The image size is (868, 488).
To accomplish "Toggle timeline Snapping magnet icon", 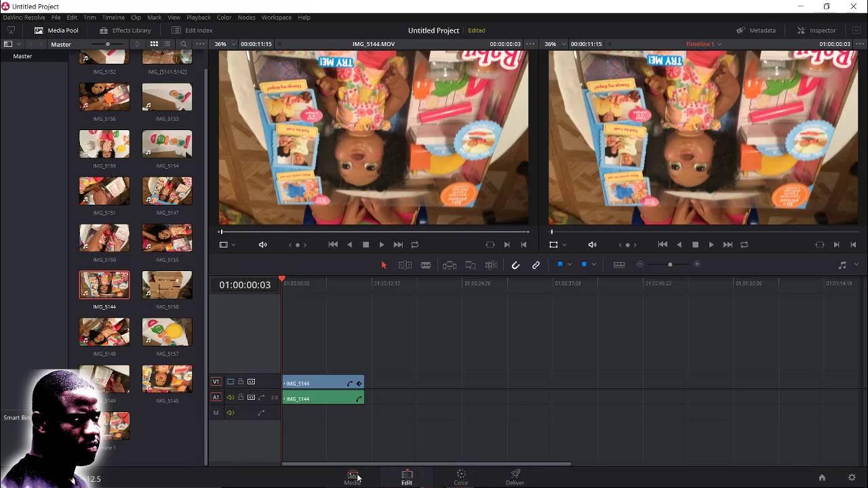I will 515,265.
